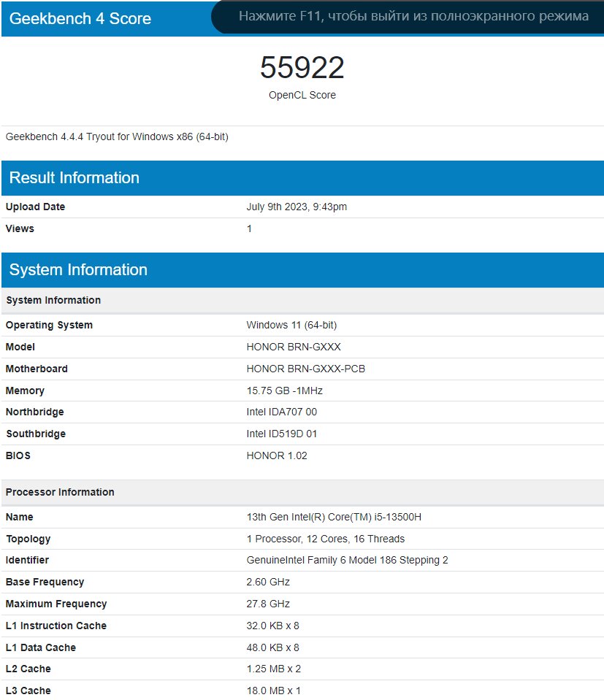Screen dimensions: 604x700
Task: Select the 12 Cores, 16 Threads value
Action: (326, 539)
